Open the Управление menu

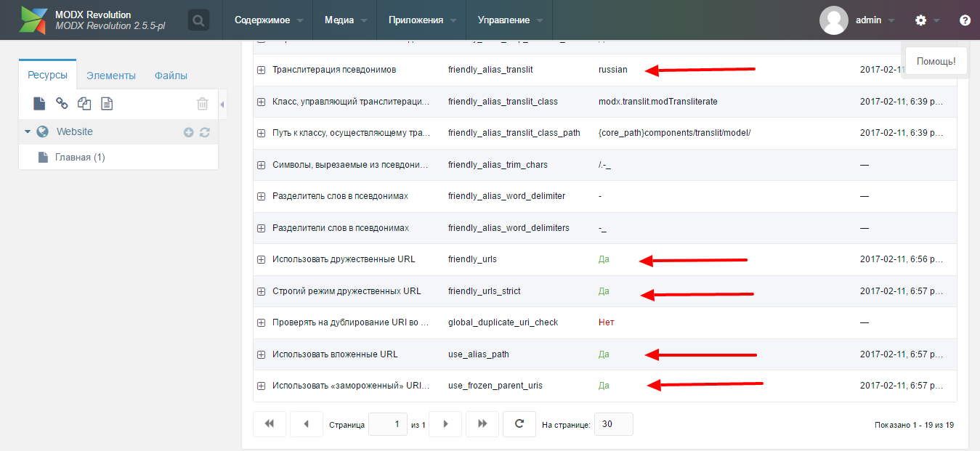(x=511, y=20)
